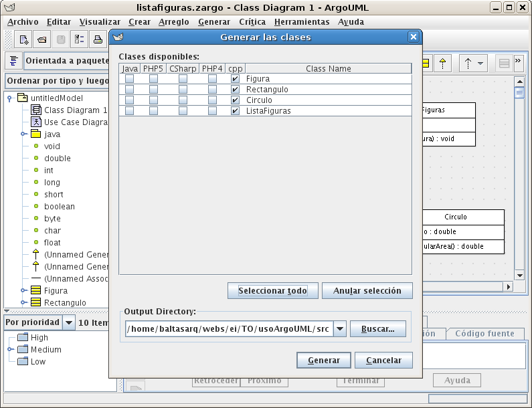532x408 pixels.
Task: Click the grayed Save project toolbar icon
Action: (61, 39)
